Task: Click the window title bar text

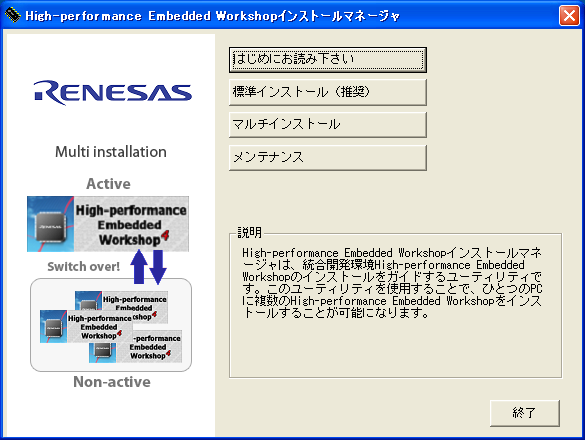Action: (212, 16)
